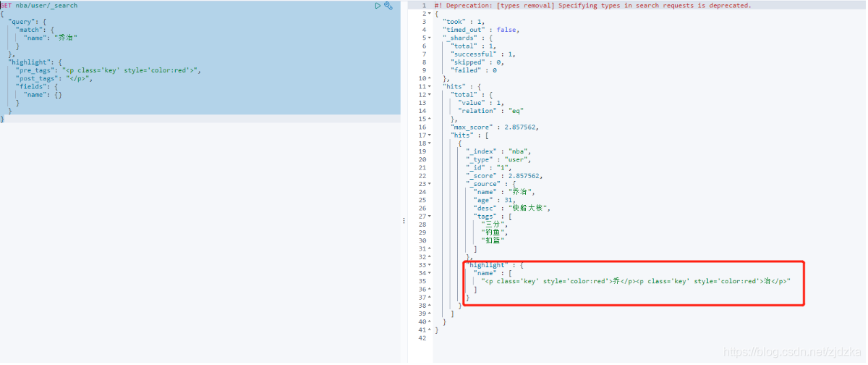Click the "skipped" : 0 line
This screenshot has height=365, width=868.
(x=478, y=62)
